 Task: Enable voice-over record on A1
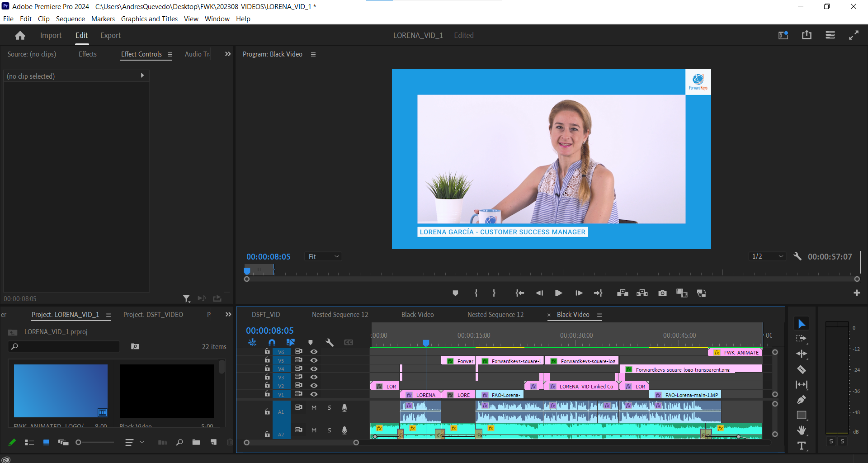344,407
